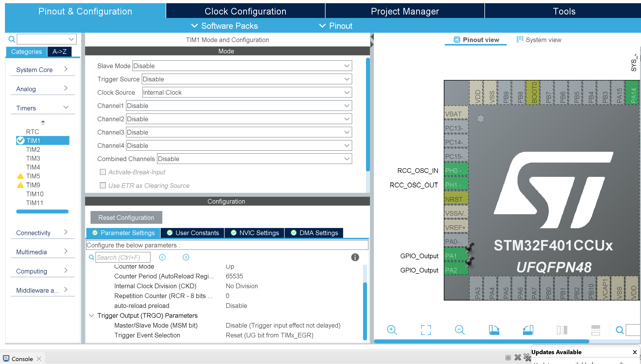Open the parameter info icon
This screenshot has width=641, height=364.
355,257
